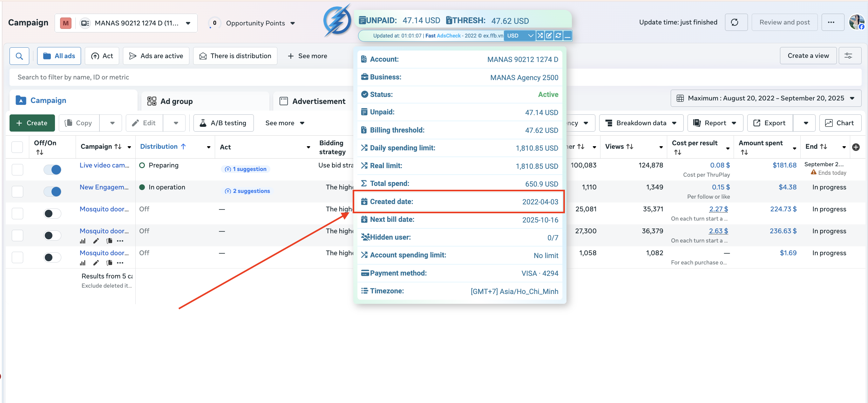Open more options for 236.63 $ Mosquito campaign
868x403 pixels.
coord(120,241)
